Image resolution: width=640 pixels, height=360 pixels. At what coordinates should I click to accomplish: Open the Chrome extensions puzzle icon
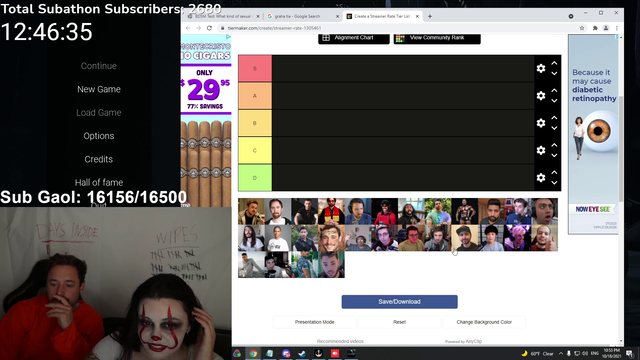coord(595,28)
